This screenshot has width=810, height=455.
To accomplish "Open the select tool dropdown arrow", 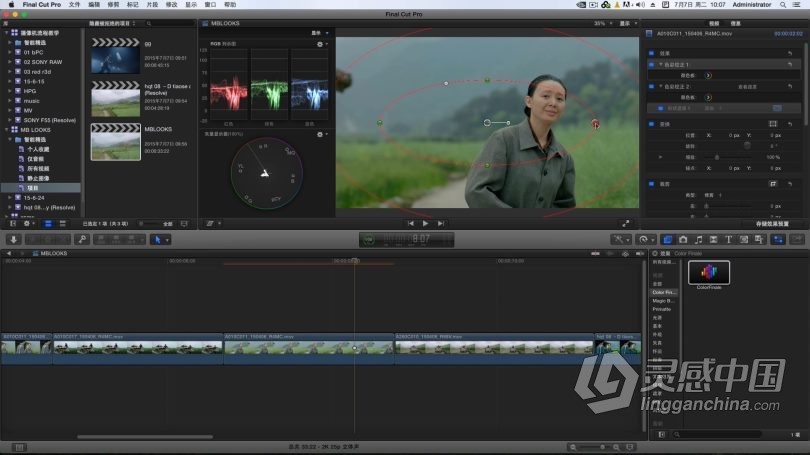I will coord(167,240).
